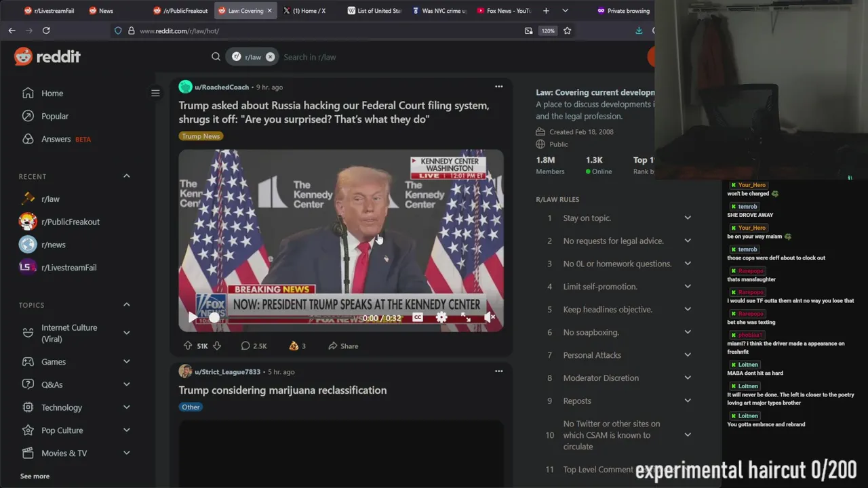Reload the page with refresh icon

(x=46, y=30)
